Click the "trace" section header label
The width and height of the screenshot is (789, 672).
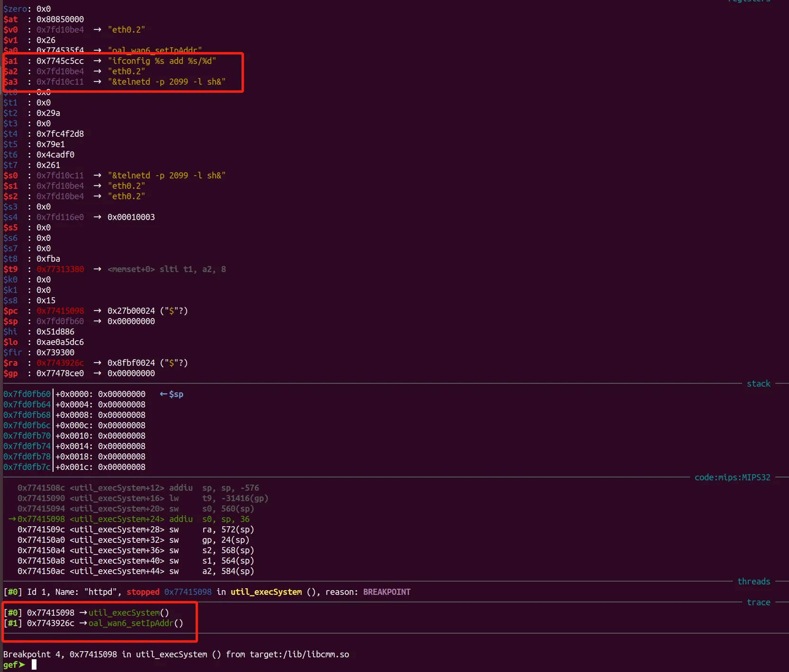click(x=758, y=602)
